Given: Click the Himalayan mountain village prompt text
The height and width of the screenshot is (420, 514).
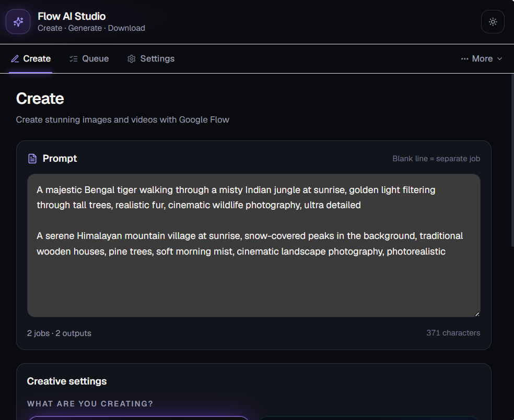Looking at the screenshot, I should pos(250,244).
